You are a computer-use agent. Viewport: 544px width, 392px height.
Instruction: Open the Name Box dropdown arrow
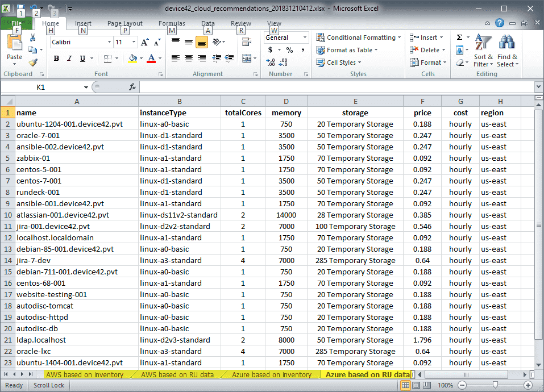[x=86, y=87]
